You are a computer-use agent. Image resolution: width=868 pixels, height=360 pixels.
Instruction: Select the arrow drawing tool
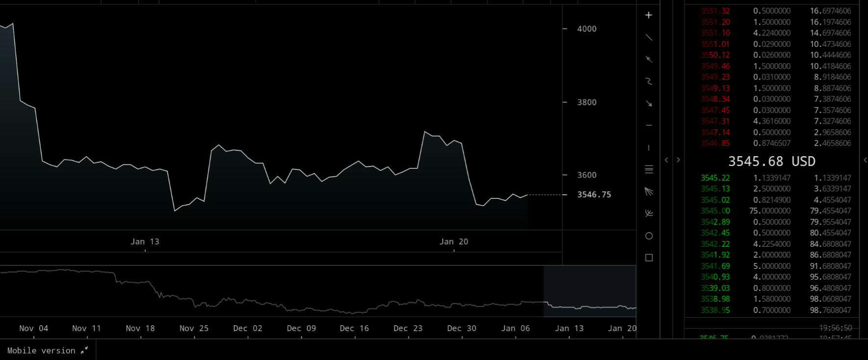[648, 103]
